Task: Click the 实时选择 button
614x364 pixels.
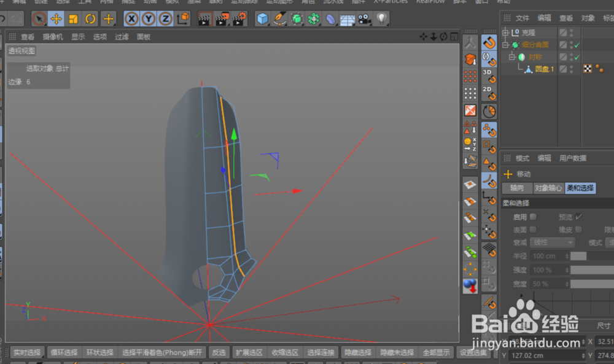Action: point(27,353)
